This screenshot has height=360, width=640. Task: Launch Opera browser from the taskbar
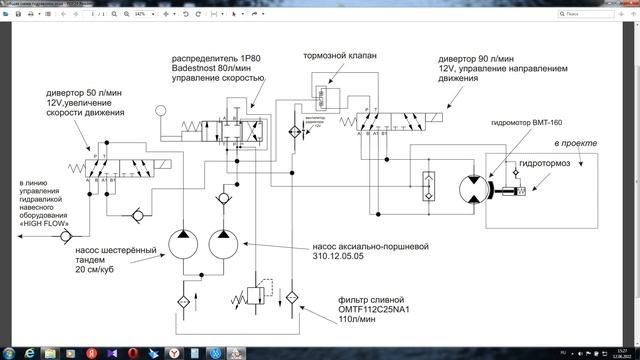(x=133, y=353)
